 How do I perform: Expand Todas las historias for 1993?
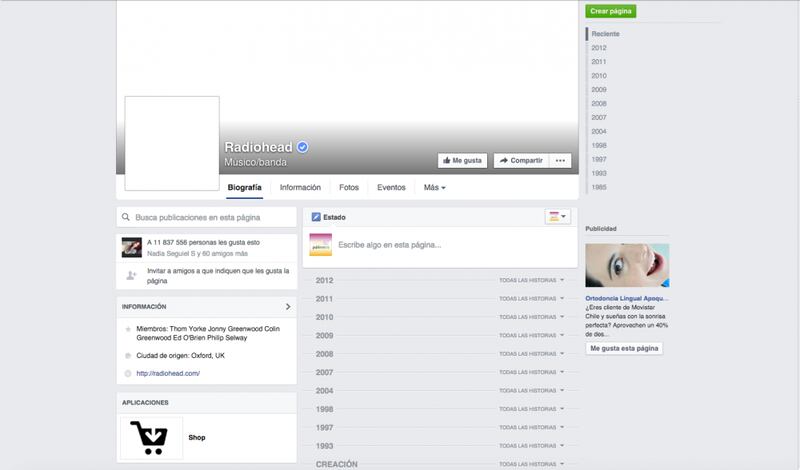531,446
